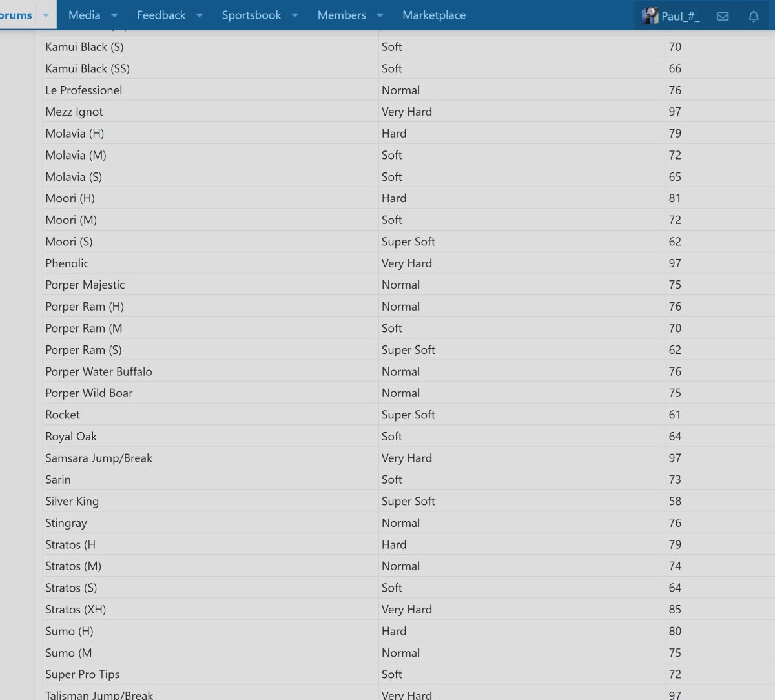Open the alerts bell icon
Viewport: 775px width, 700px height.
point(753,16)
